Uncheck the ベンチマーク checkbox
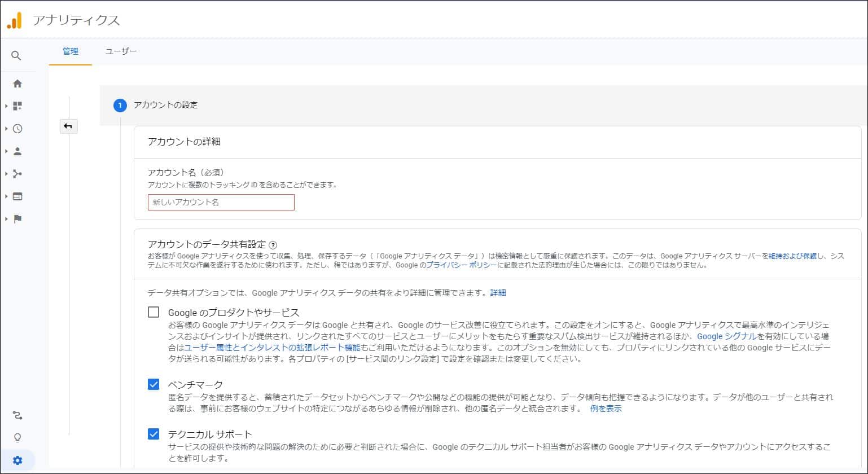 [154, 384]
